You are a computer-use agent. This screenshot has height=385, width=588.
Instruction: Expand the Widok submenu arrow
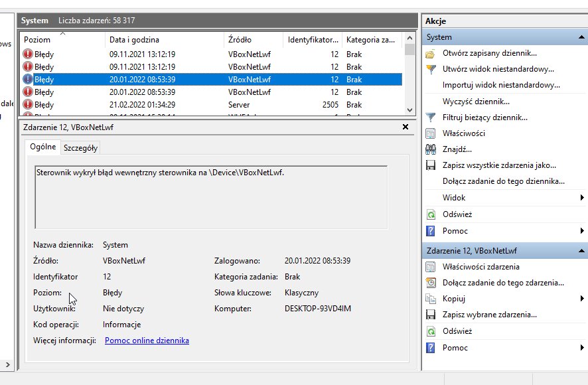pyautogui.click(x=582, y=198)
